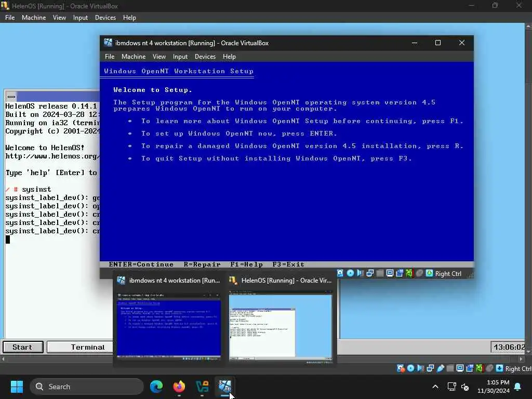Click recording indicator in HelenOS status bar
The image size is (532, 399).
pyautogui.click(x=470, y=368)
